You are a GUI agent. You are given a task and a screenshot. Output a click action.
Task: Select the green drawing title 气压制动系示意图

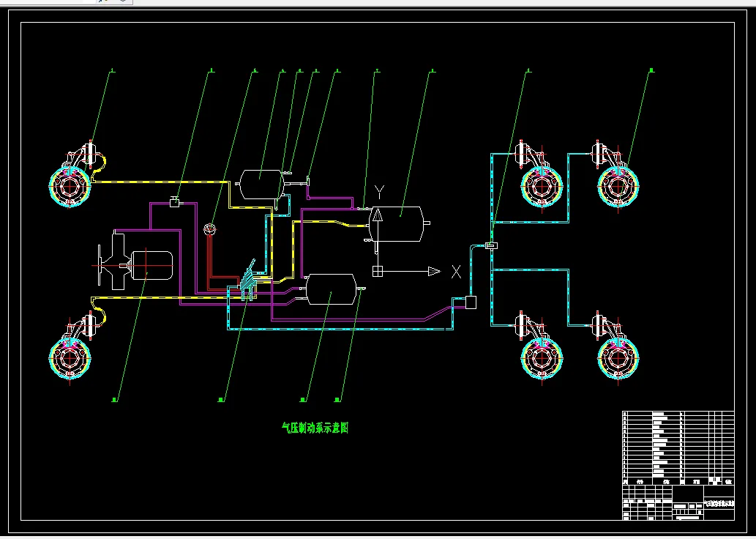pyautogui.click(x=315, y=428)
